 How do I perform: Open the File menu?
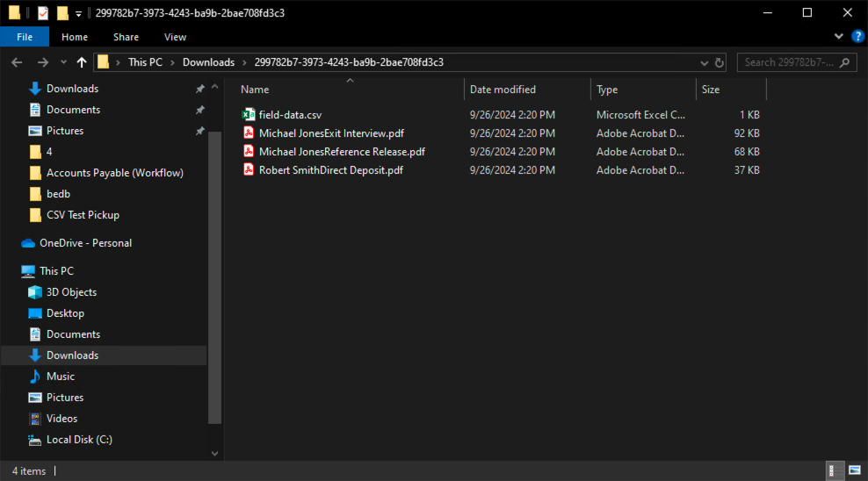(x=25, y=37)
